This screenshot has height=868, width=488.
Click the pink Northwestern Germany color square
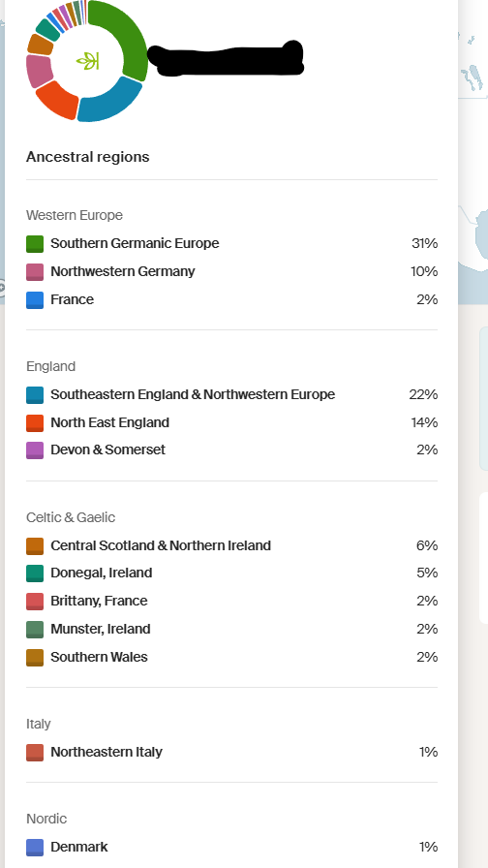tap(35, 272)
